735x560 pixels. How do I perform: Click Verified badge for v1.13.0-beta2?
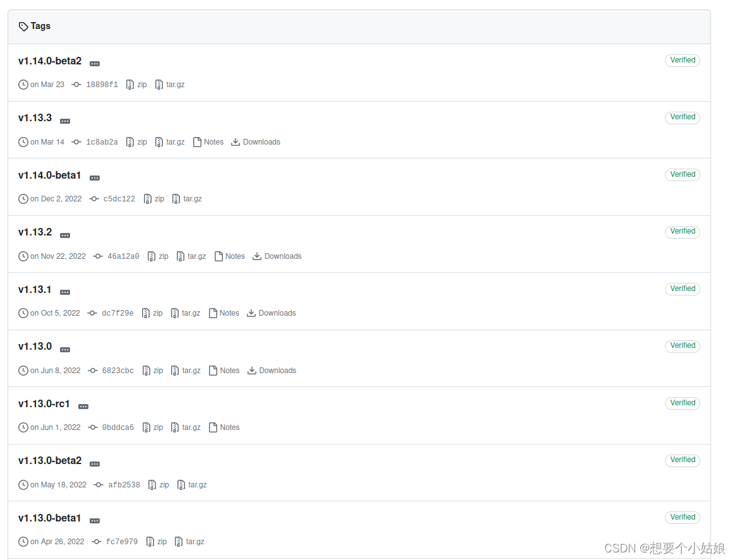coord(683,460)
